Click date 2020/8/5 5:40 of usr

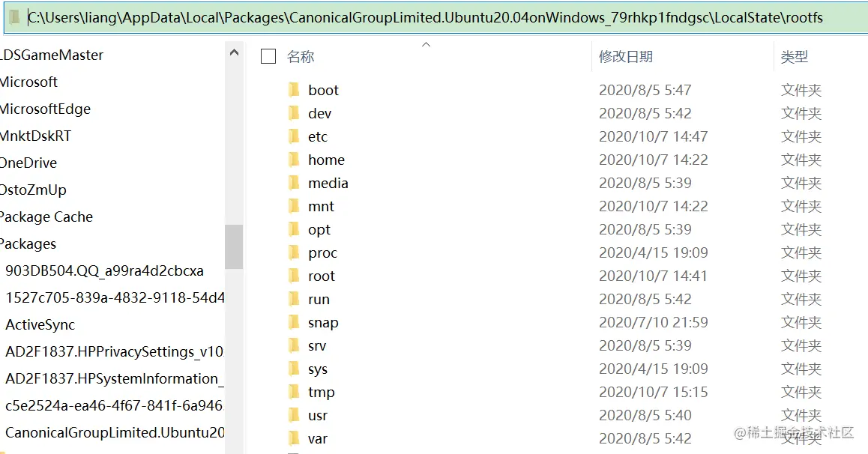click(645, 415)
